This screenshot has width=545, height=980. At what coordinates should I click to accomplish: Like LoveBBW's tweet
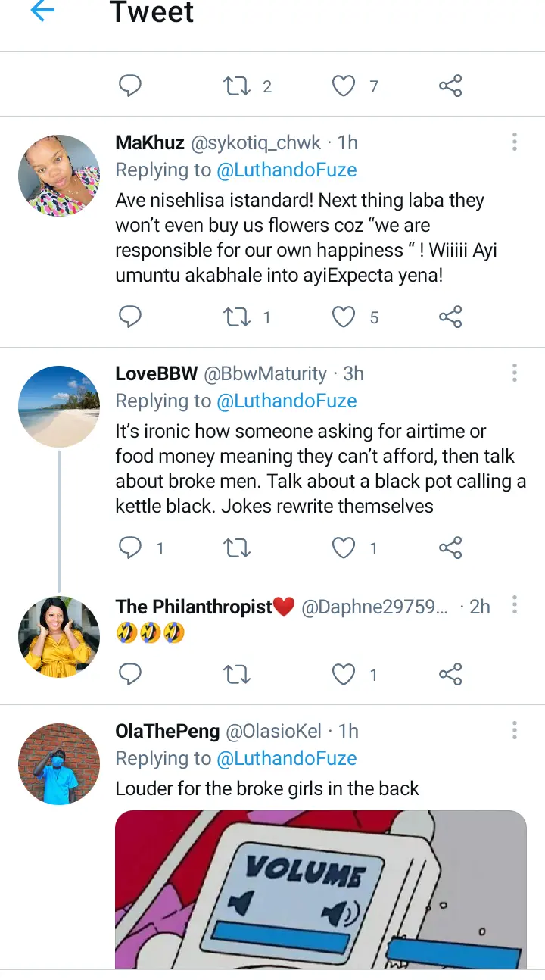(344, 548)
